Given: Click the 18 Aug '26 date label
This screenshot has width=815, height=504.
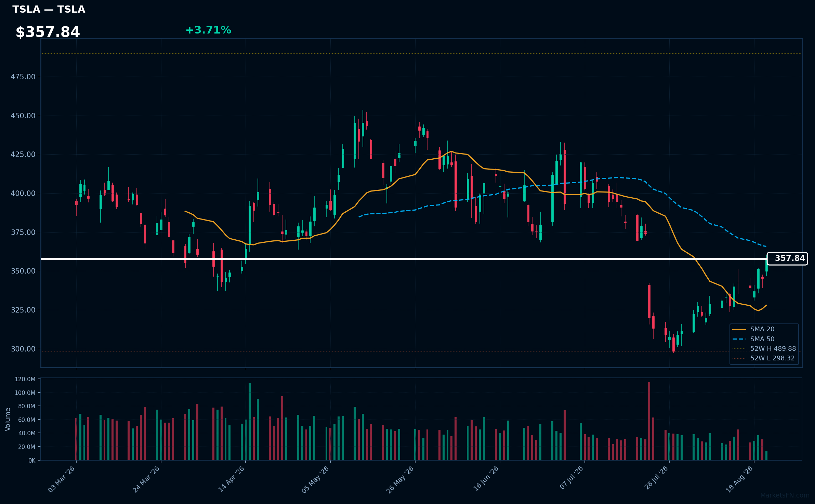Looking at the screenshot, I should (739, 479).
